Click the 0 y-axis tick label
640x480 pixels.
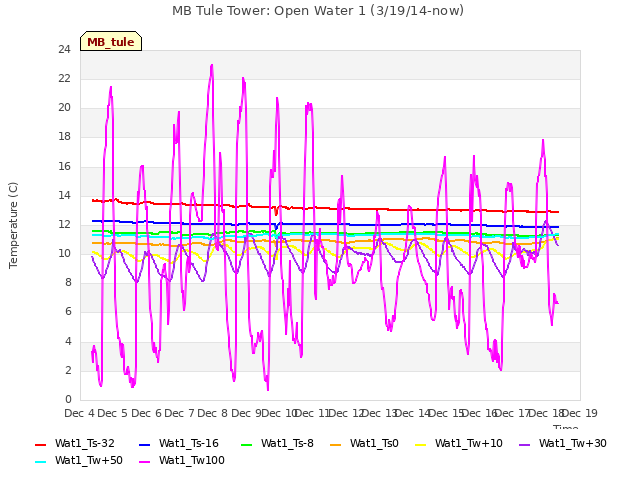coord(68,399)
